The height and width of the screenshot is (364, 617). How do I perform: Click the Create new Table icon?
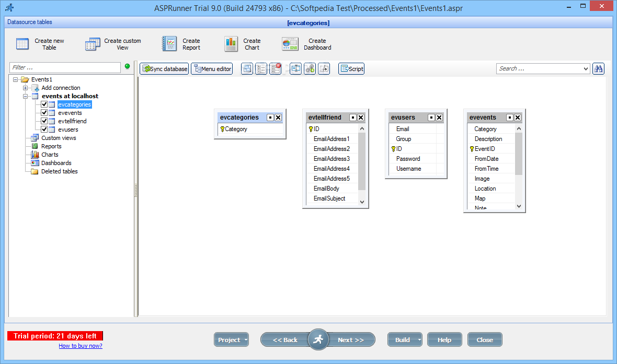[22, 44]
